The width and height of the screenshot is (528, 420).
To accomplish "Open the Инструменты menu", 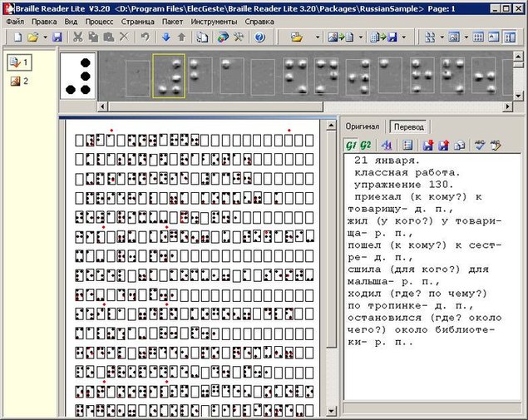I will (x=215, y=21).
